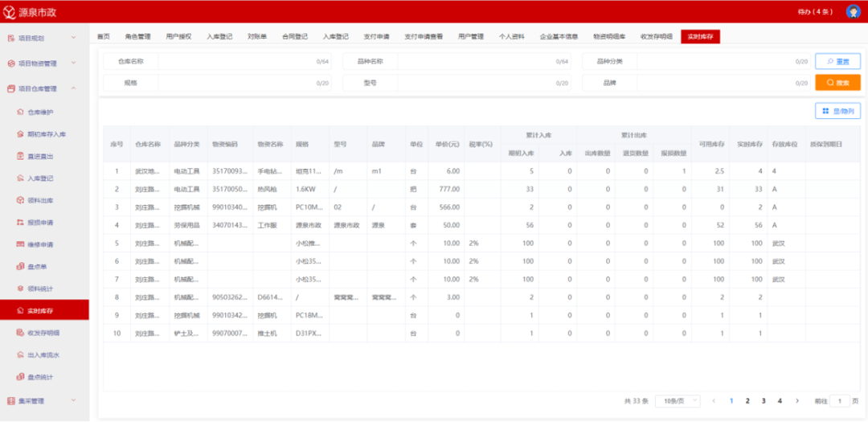
Task: Open the 显/隐列 column visibility button
Action: pyautogui.click(x=837, y=111)
